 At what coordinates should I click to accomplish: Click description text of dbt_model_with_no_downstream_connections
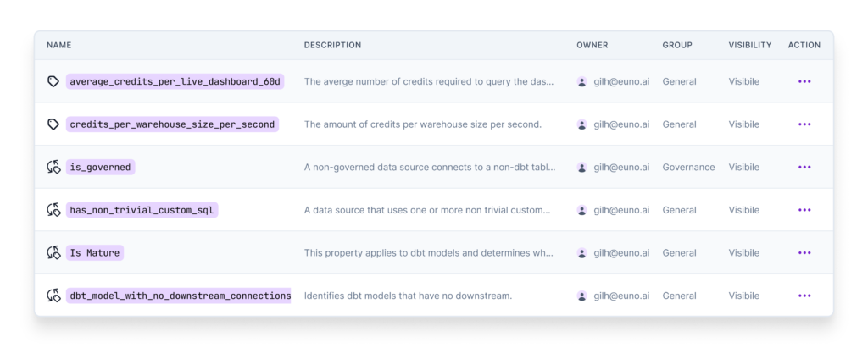[408, 296]
